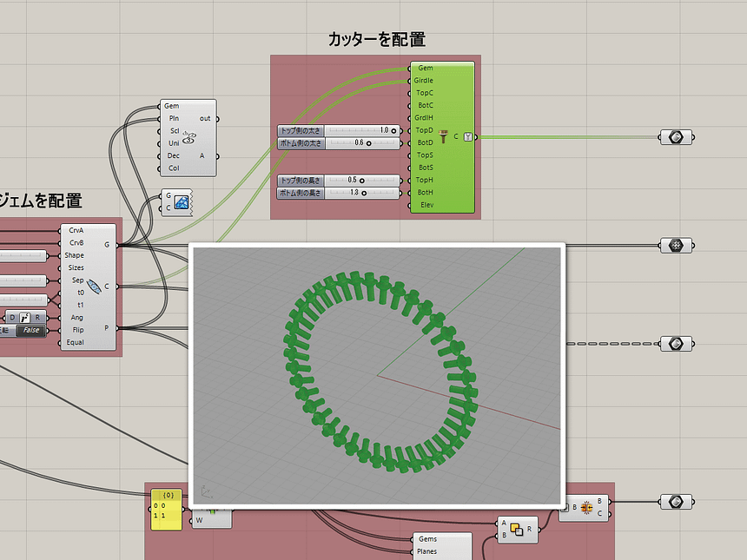Click the ボトム側の太さ slider set to 0.6
This screenshot has width=747, height=560.
click(339, 142)
